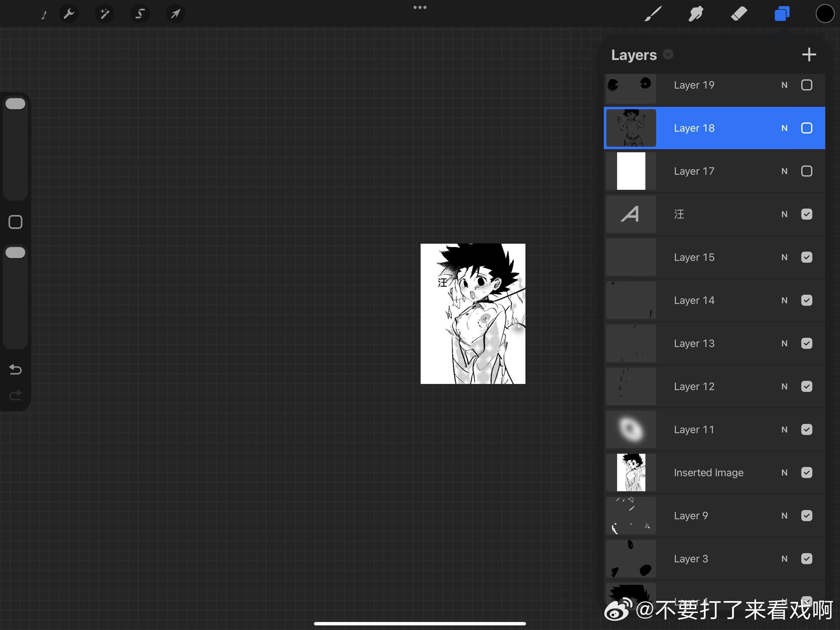Hide the 汪 text layer
This screenshot has width=840, height=630.
tap(806, 214)
